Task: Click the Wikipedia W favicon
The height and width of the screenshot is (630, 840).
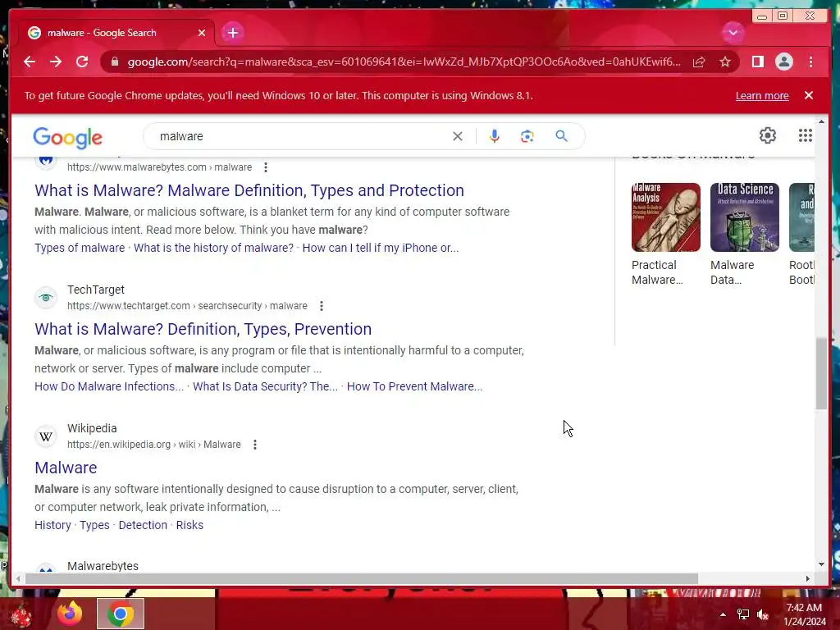Action: (46, 436)
